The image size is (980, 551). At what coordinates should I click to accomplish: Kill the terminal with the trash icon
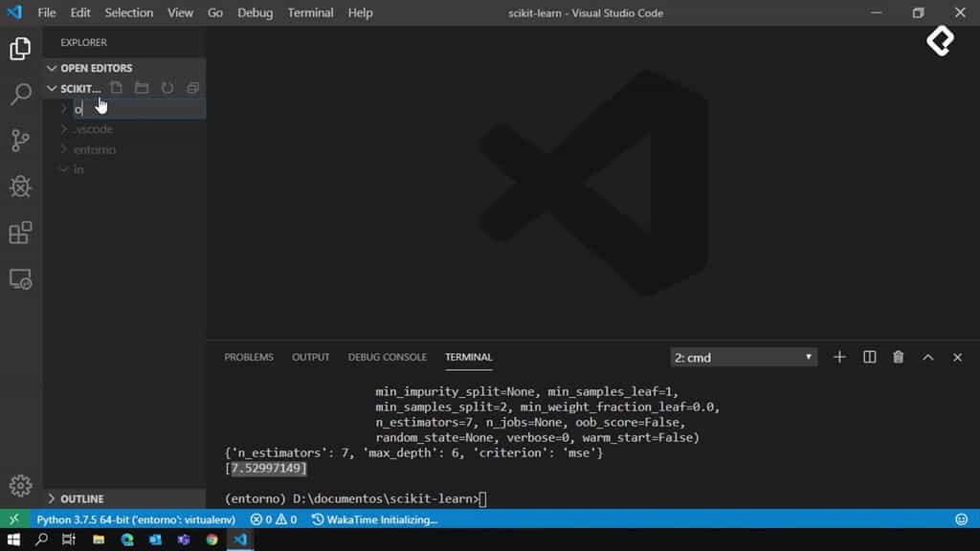coord(898,356)
